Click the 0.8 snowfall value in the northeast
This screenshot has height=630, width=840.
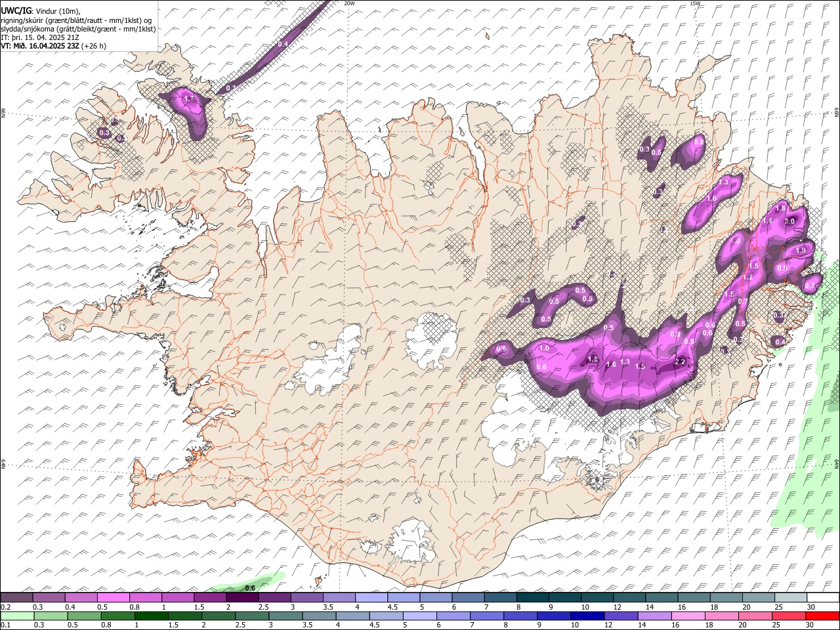699,142
